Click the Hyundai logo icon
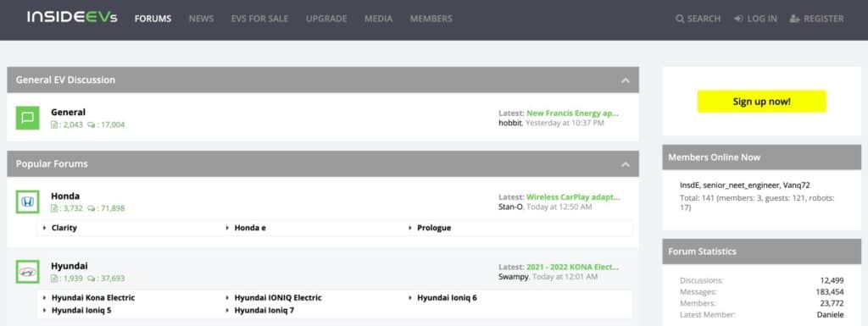Image resolution: width=868 pixels, height=326 pixels. click(27, 272)
